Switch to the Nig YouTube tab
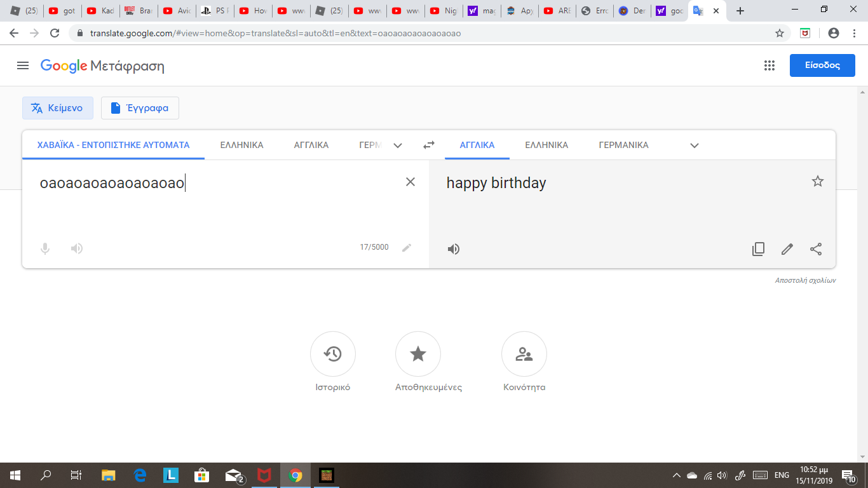Image resolution: width=868 pixels, height=488 pixels. pyautogui.click(x=444, y=11)
